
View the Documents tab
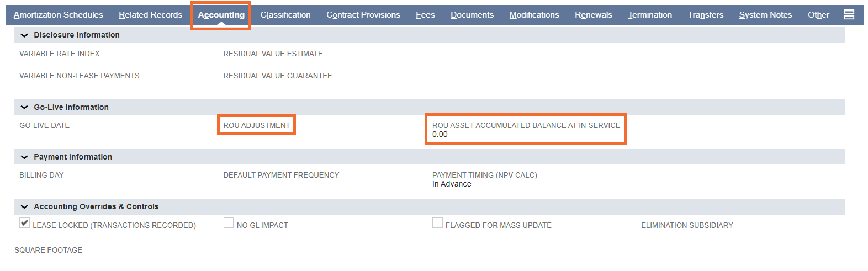pyautogui.click(x=472, y=15)
